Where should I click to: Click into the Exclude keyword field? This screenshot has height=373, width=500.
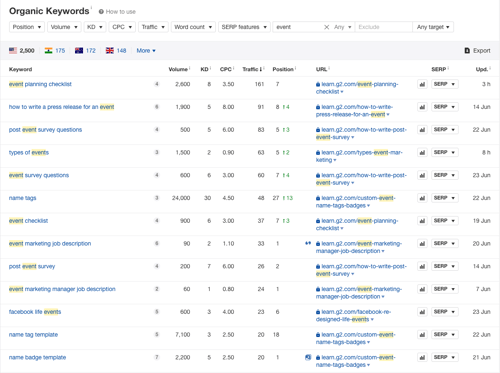[383, 27]
